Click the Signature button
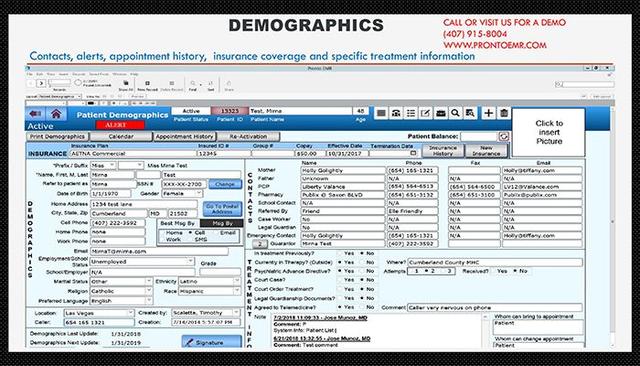640x366 pixels. [211, 342]
